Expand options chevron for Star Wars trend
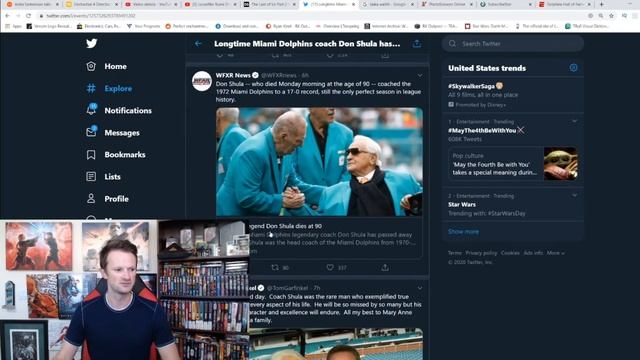 [574, 196]
